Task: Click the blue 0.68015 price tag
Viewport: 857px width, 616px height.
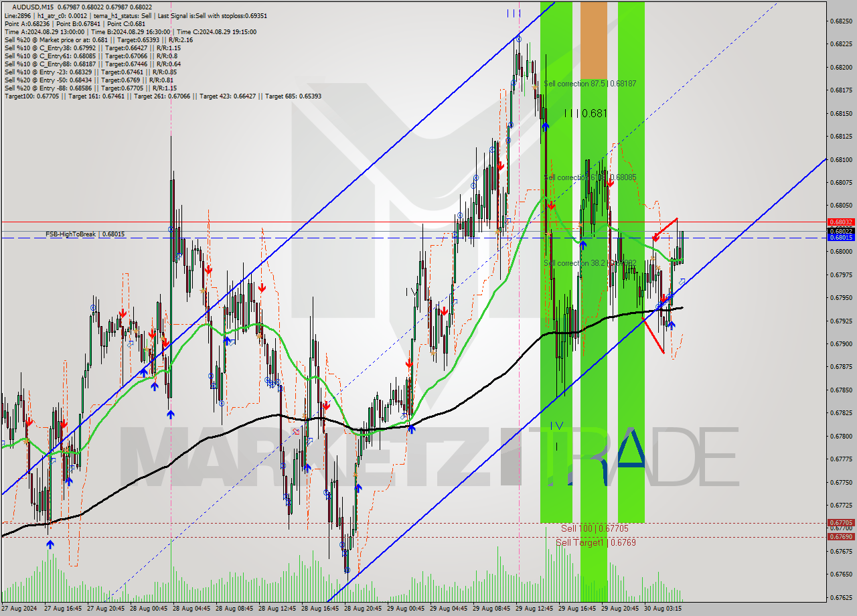Action: point(841,237)
